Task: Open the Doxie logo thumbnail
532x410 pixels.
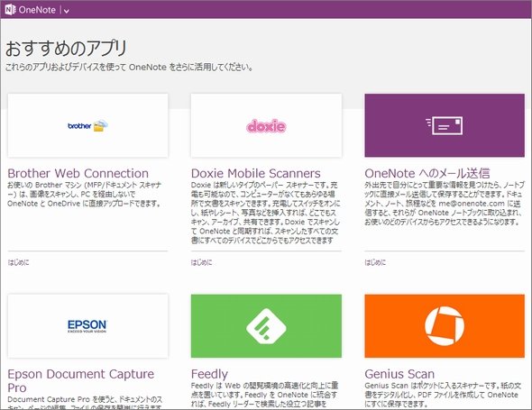Action: pos(266,125)
